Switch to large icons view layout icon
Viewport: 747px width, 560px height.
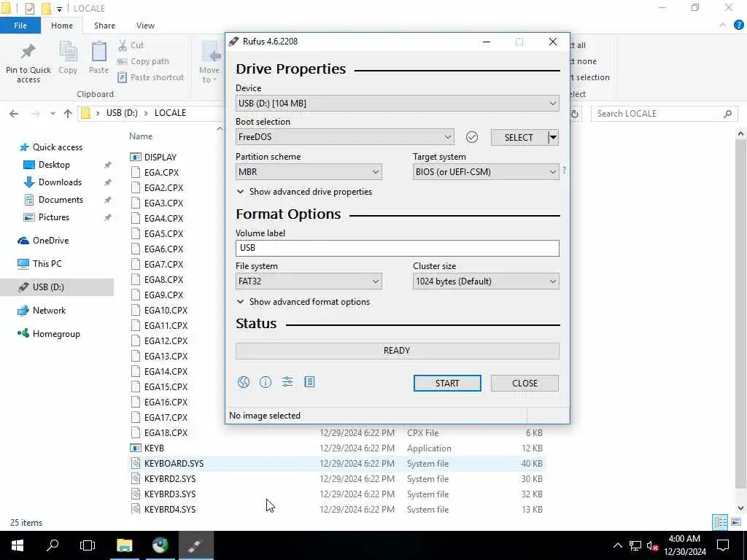[x=736, y=522]
